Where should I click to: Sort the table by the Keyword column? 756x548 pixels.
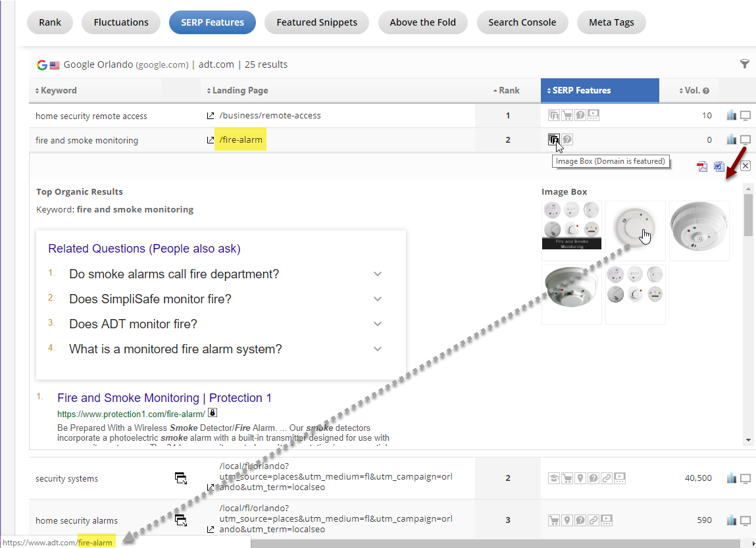pos(57,91)
